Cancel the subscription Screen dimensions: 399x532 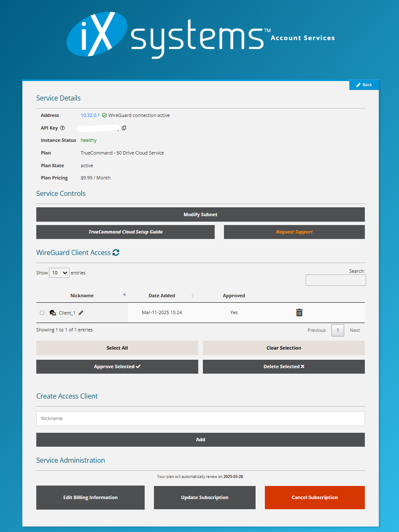coord(314,497)
